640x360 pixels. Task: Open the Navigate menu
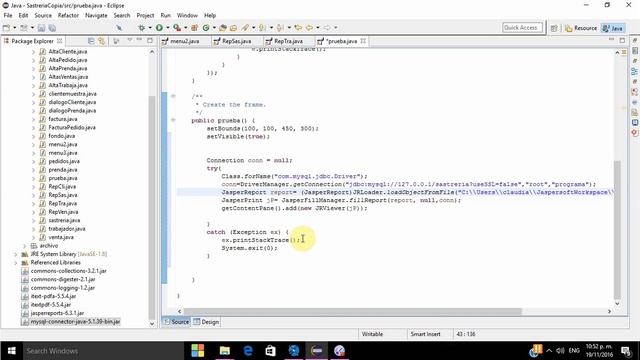click(96, 15)
